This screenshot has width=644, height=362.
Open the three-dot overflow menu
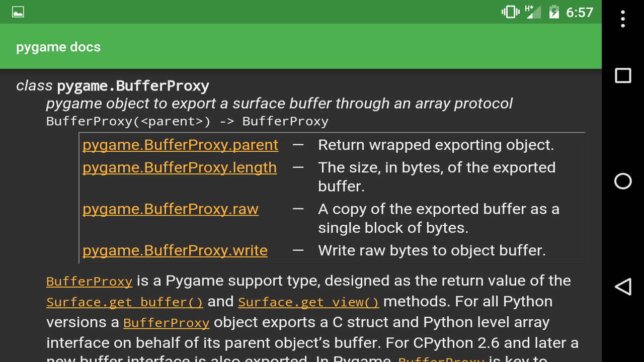point(623,19)
